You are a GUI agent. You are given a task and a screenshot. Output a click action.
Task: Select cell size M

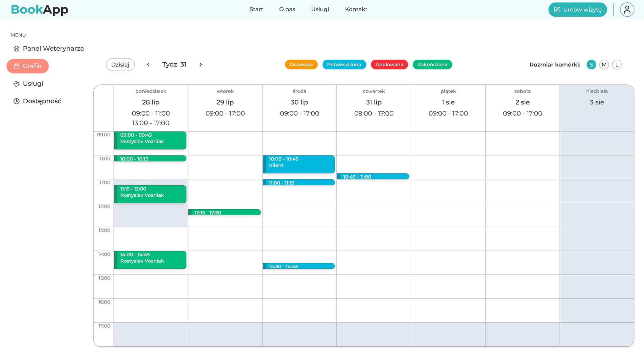(604, 65)
